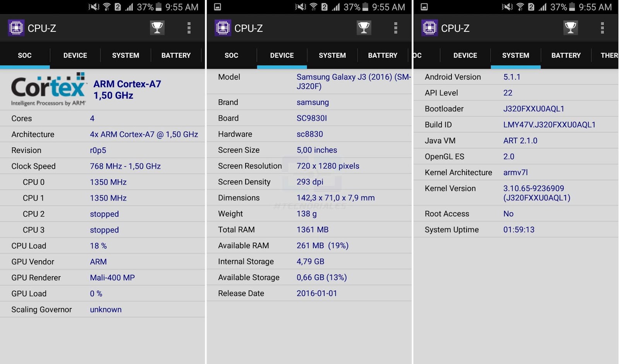This screenshot has width=619, height=364.
Task: Select the SOC tab in the middle screen
Action: click(231, 55)
